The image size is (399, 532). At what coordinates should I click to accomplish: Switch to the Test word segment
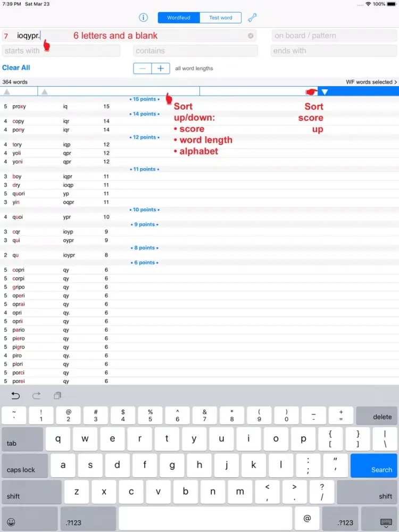[x=221, y=18]
